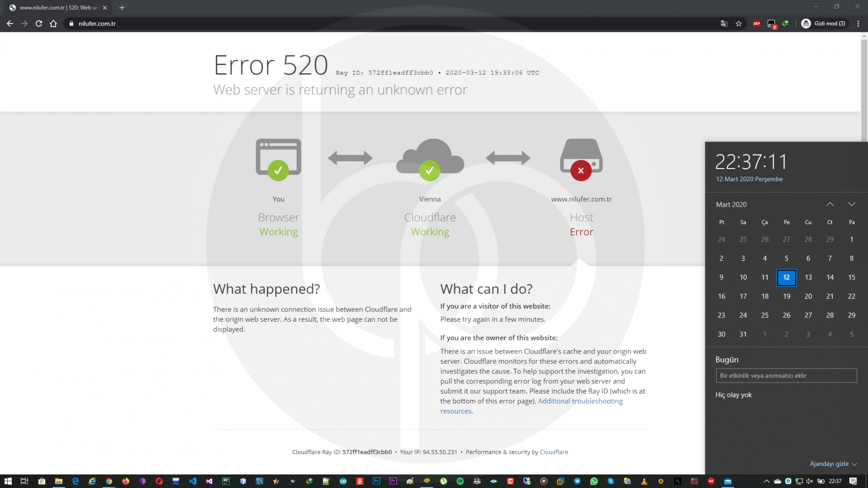The image size is (868, 488).
Task: Open Visual Studio from the taskbar
Action: [x=209, y=481]
